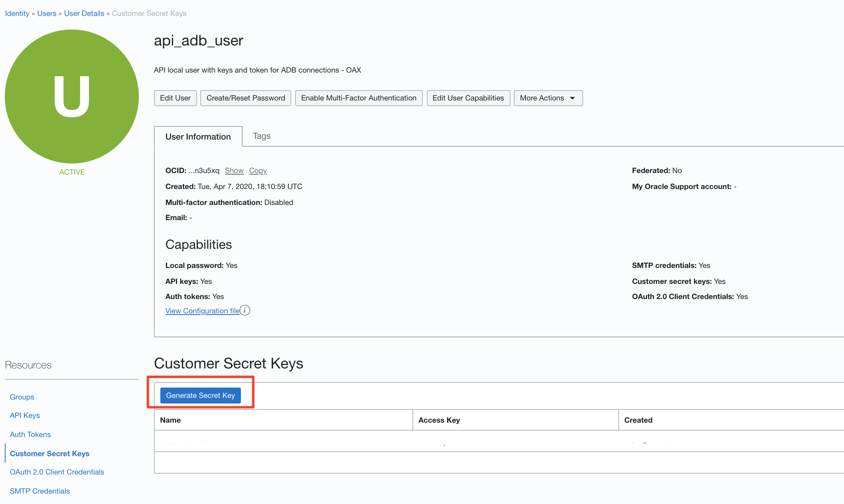Select API Keys resource link
The image size is (844, 504).
click(x=25, y=415)
